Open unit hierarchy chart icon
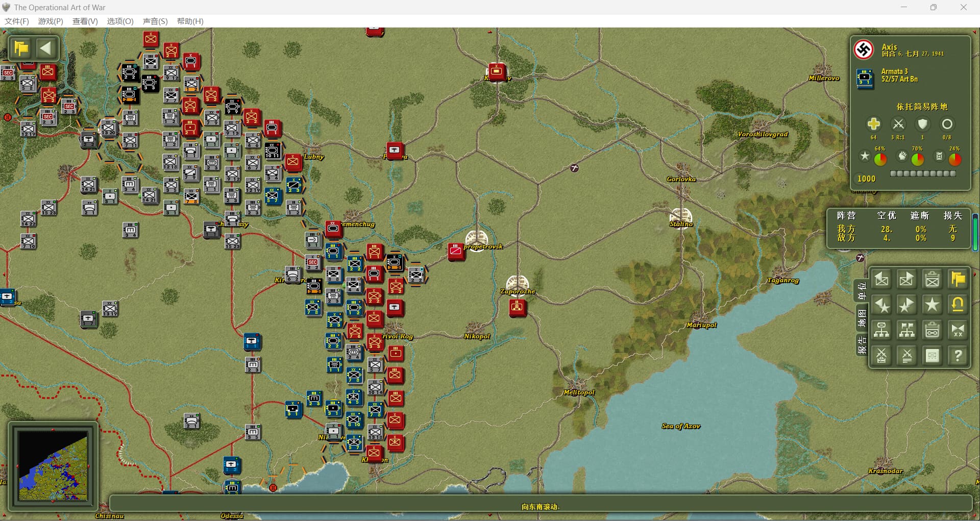Viewport: 980px width, 521px height. click(x=881, y=330)
